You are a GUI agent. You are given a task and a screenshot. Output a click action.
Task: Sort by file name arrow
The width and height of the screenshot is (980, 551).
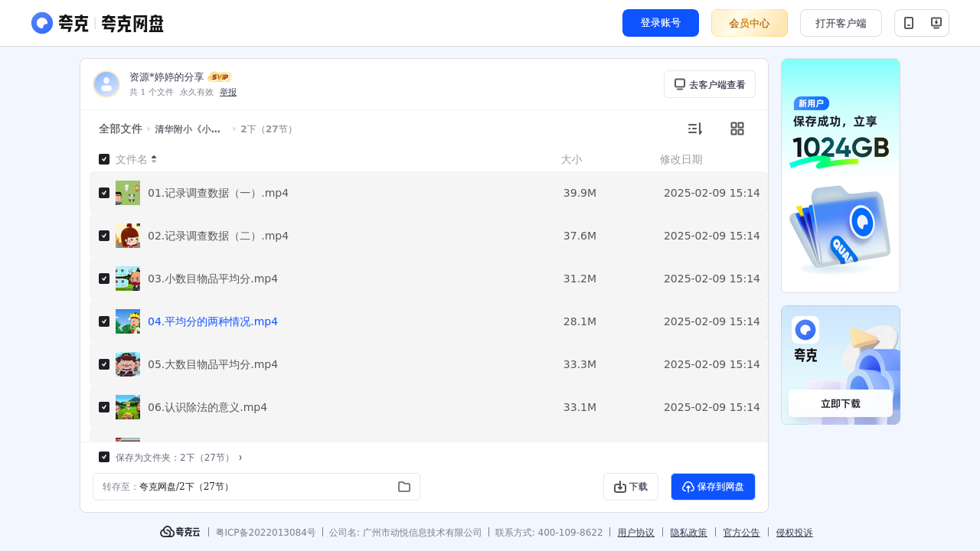tap(154, 159)
